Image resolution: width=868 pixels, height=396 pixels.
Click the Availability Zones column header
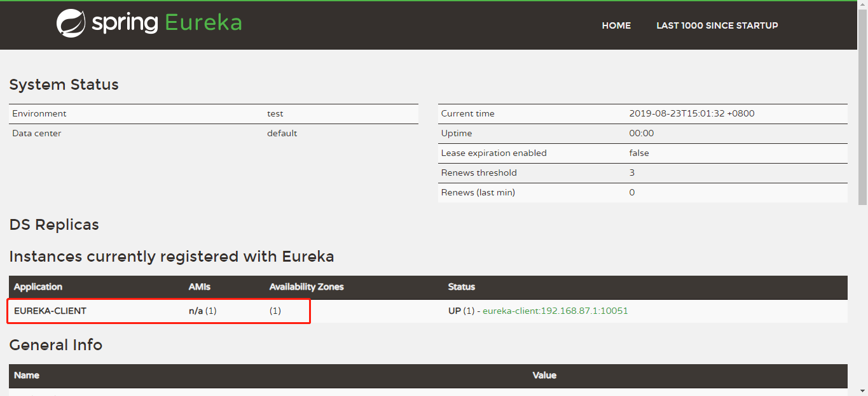[307, 286]
